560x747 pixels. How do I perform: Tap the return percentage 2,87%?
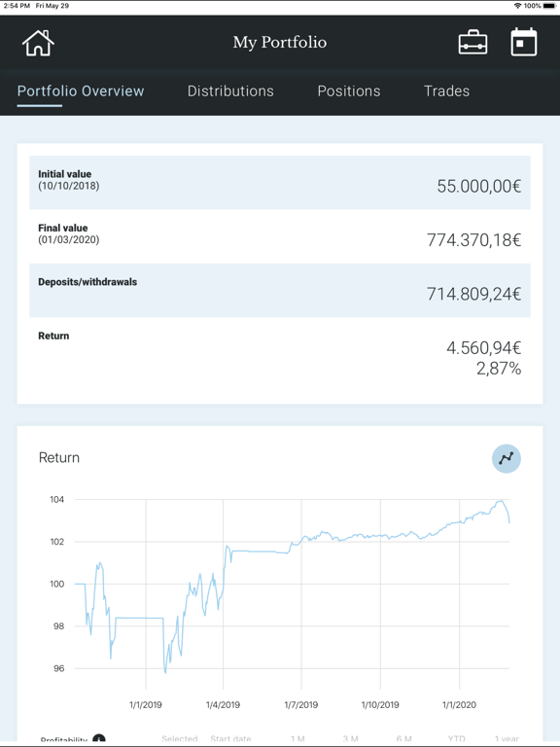[499, 369]
